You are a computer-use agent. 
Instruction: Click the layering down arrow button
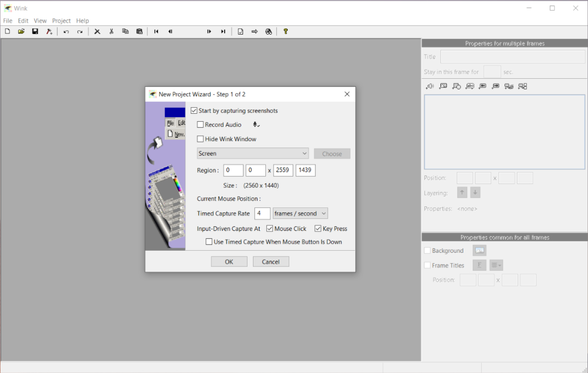pyautogui.click(x=475, y=193)
